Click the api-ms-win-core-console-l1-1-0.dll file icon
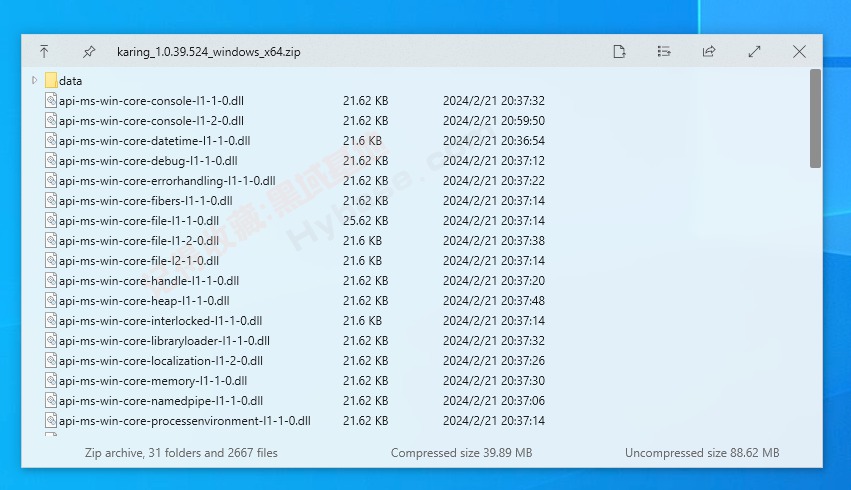851x490 pixels. 51,100
